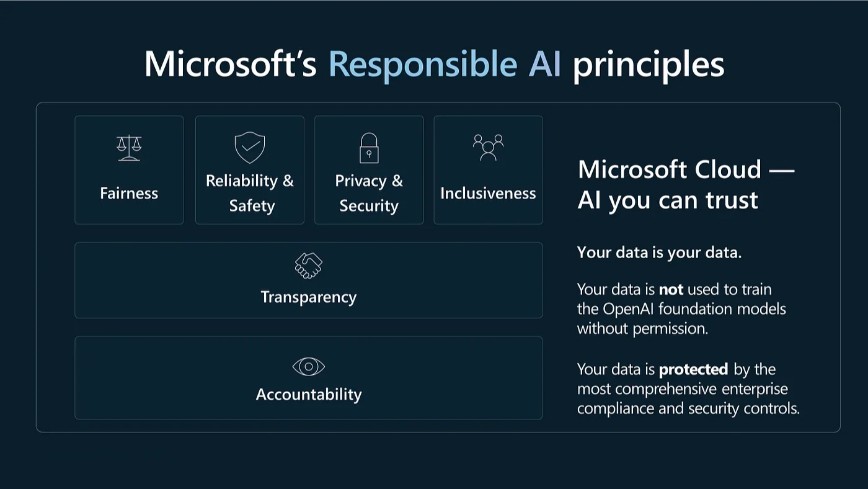
Task: Click the Reliability & Safety label
Action: point(250,193)
